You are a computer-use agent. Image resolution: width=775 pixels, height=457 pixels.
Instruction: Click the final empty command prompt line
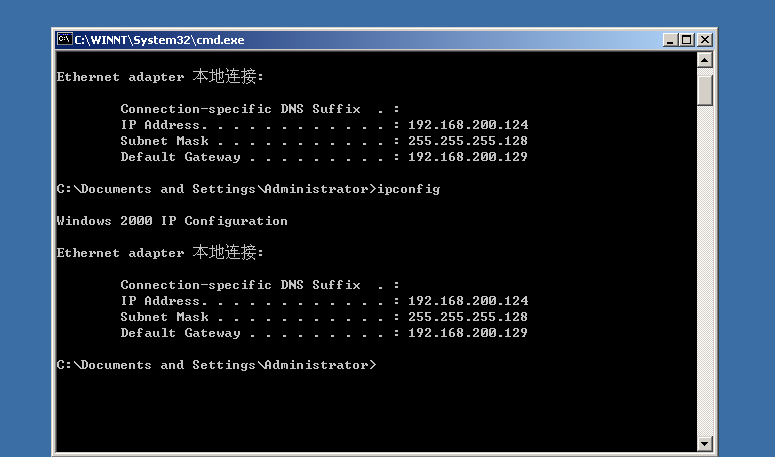(216, 365)
